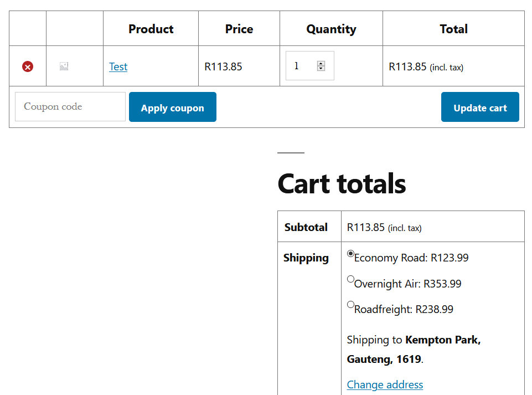Decrease quantity with the down arrow

coord(321,69)
